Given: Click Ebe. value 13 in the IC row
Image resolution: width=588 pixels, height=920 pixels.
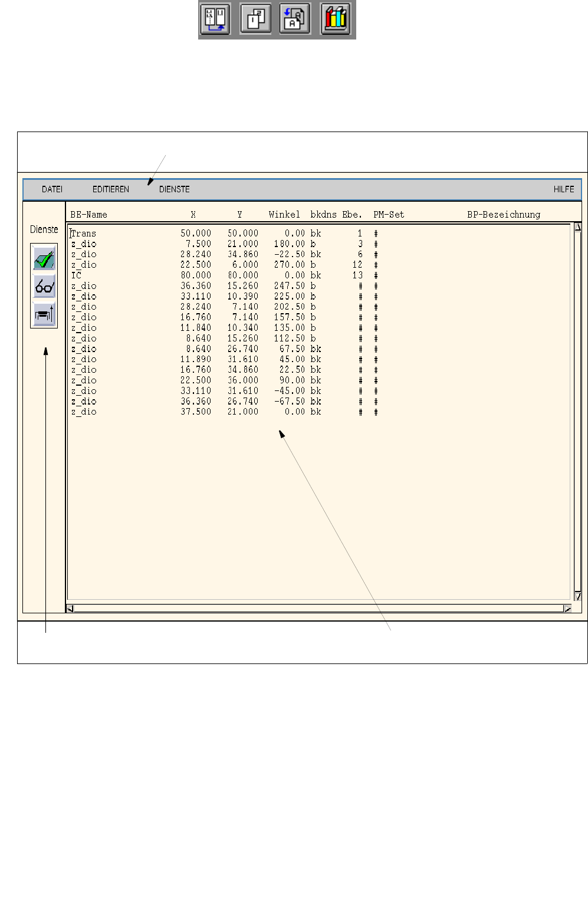Looking at the screenshot, I should click(357, 275).
